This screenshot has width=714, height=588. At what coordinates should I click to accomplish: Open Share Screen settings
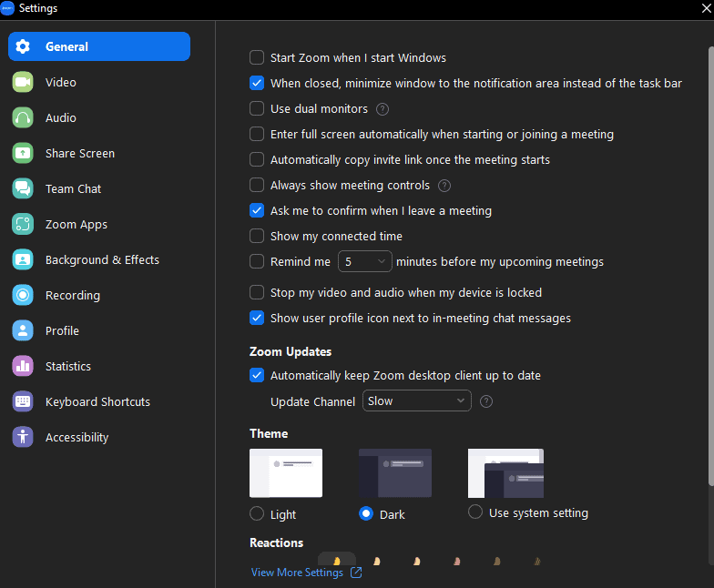coord(99,153)
